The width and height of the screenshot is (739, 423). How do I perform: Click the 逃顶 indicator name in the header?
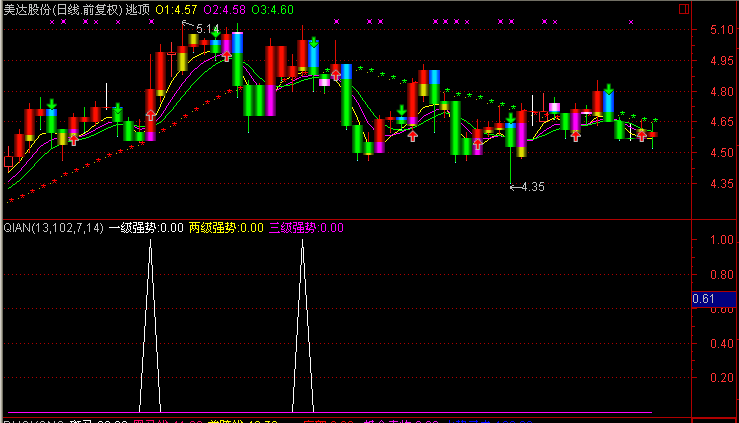(137, 8)
